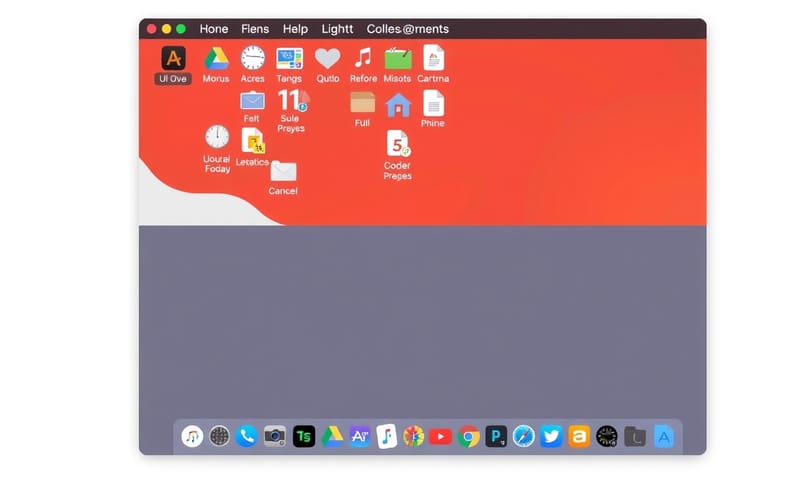The image size is (800, 480).
Task: Open the Acres clock icon
Action: [x=253, y=58]
